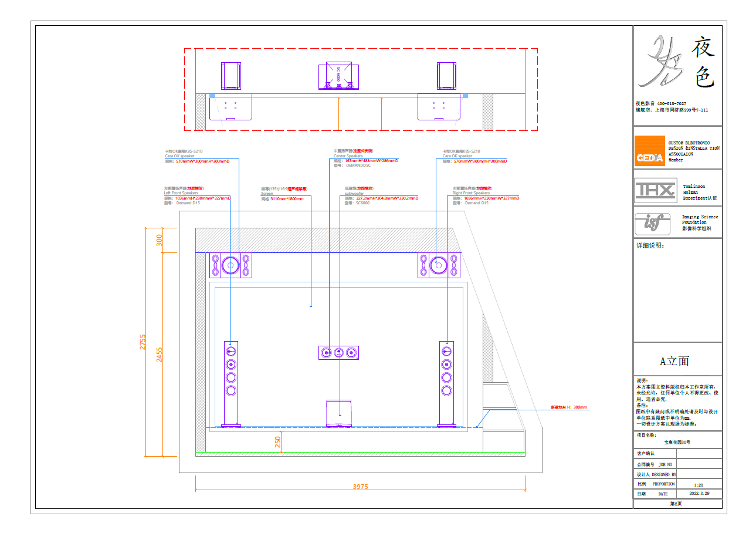Click the '第2页' page number

[x=676, y=504]
